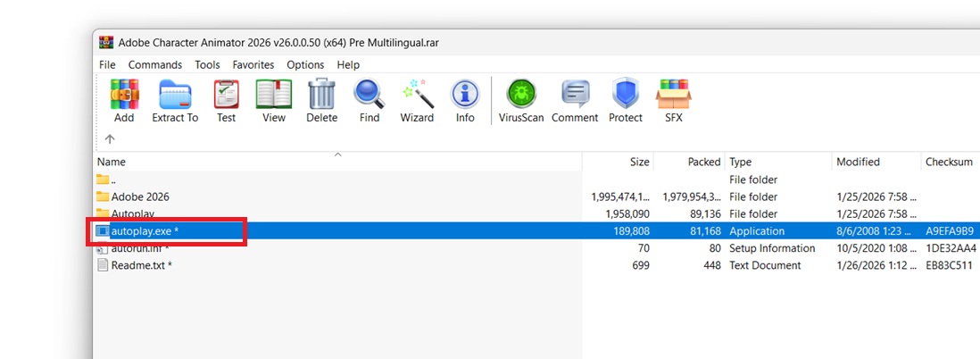Open the Help menu

click(x=348, y=64)
